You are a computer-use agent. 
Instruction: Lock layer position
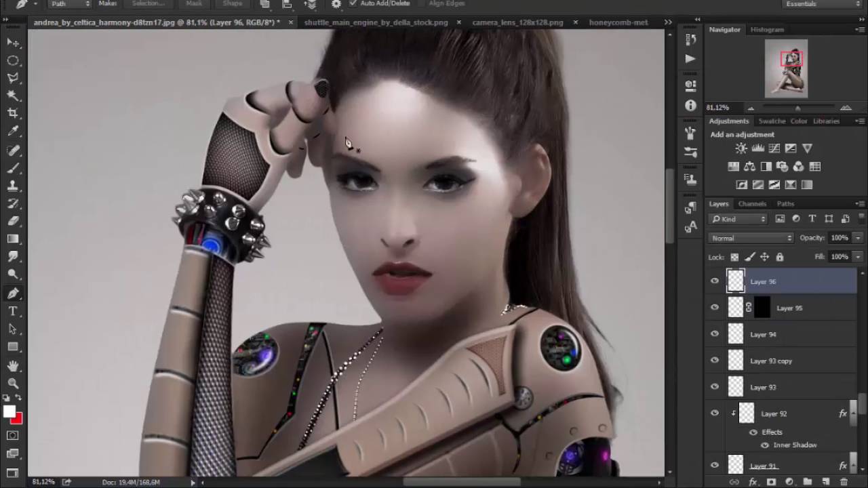tap(764, 257)
